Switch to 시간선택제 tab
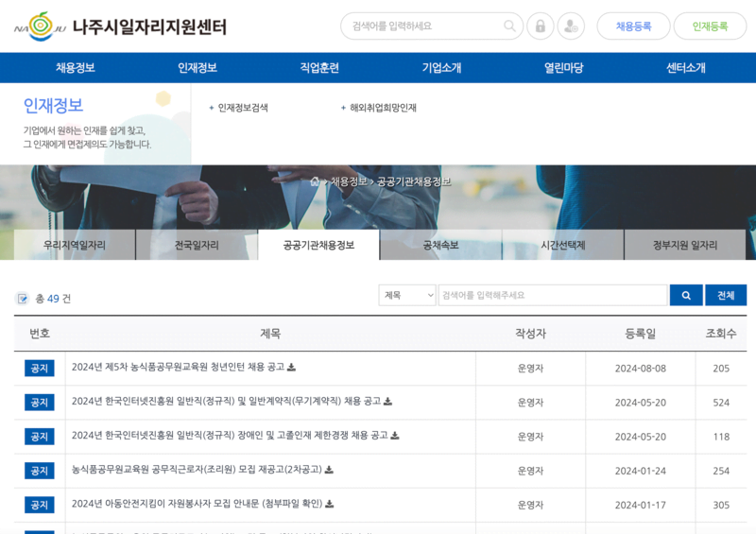Screen dimensions: 756x534 pyautogui.click(x=563, y=245)
